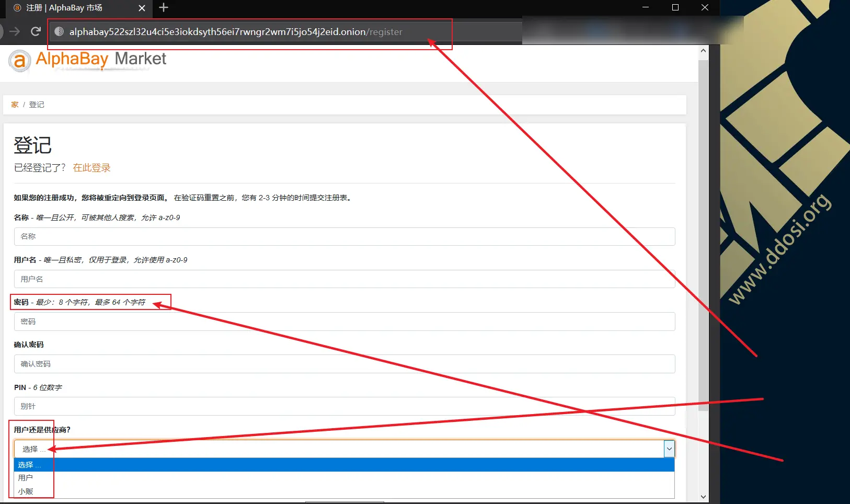Focus the 名称 input field
Viewport: 850px width, 504px height.
344,236
